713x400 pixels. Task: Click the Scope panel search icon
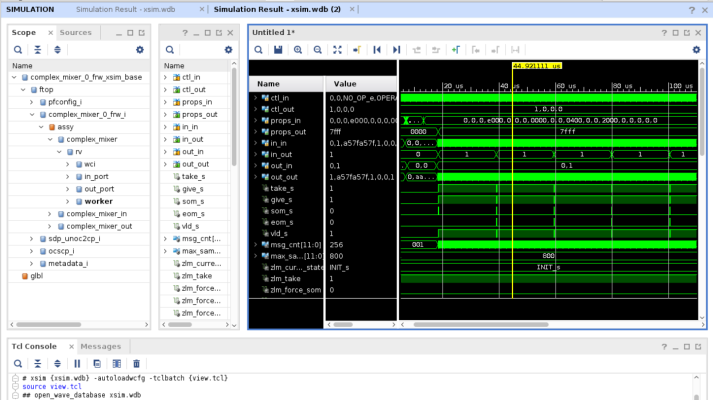pyautogui.click(x=18, y=50)
